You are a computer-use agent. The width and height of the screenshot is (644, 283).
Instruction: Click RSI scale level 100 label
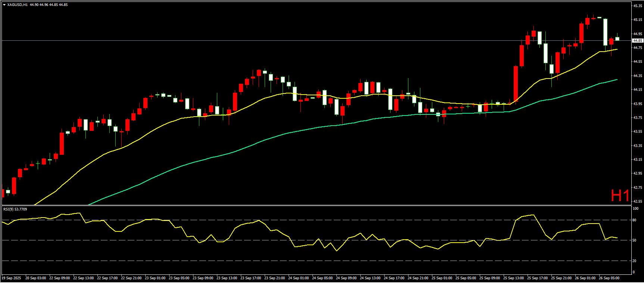(x=635, y=209)
